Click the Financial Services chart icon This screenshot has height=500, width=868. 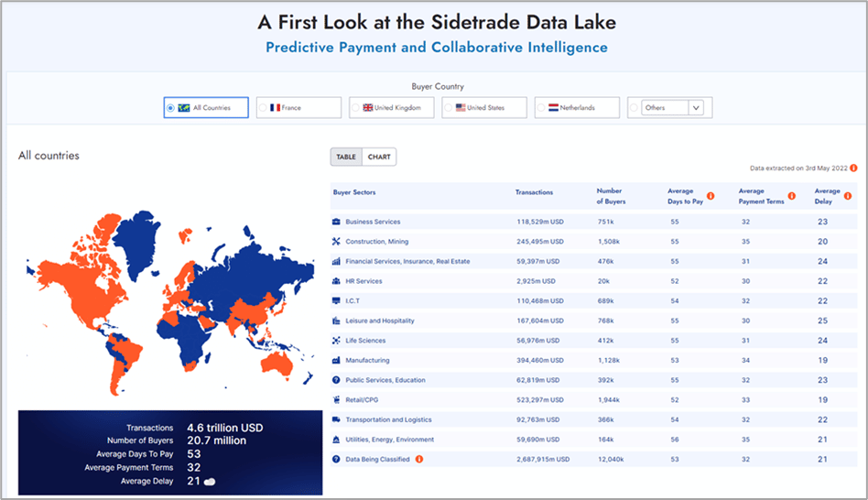(336, 261)
